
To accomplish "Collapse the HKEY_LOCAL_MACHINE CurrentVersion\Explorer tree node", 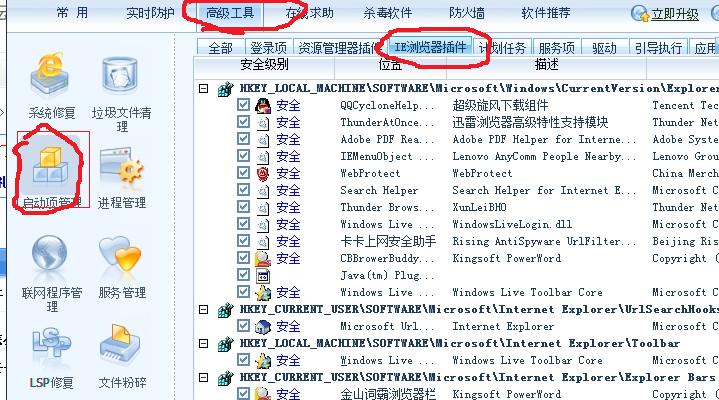I will 204,89.
